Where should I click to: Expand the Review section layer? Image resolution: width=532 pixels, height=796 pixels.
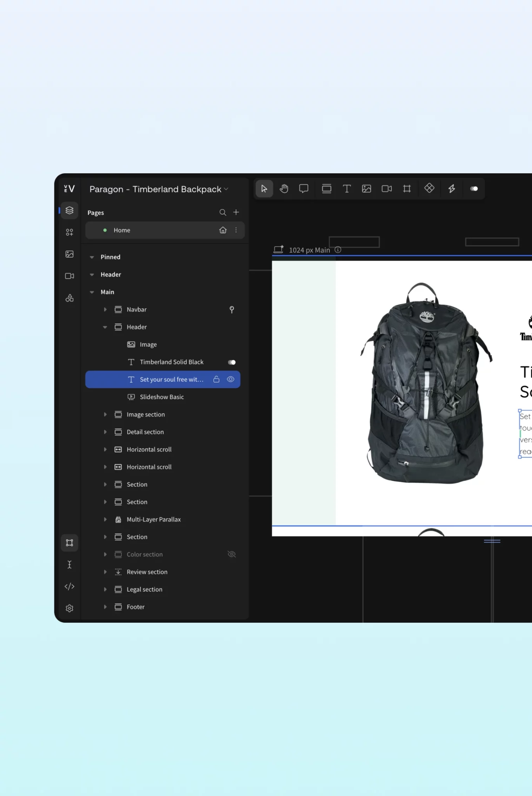pos(105,572)
